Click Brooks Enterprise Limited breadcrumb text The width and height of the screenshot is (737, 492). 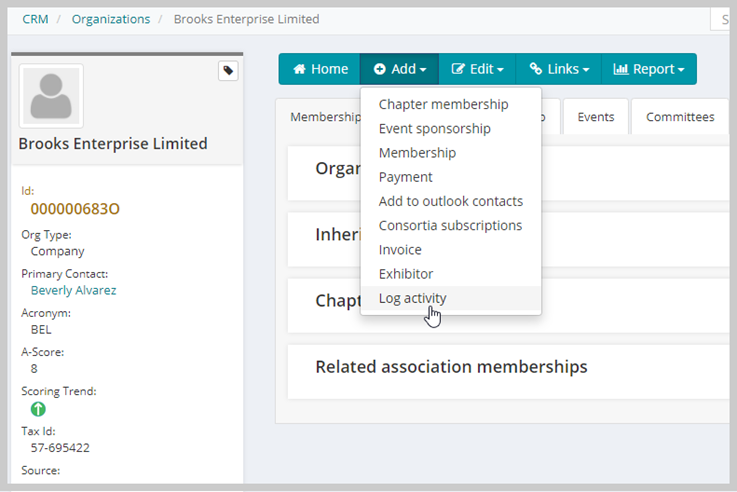[x=246, y=19]
